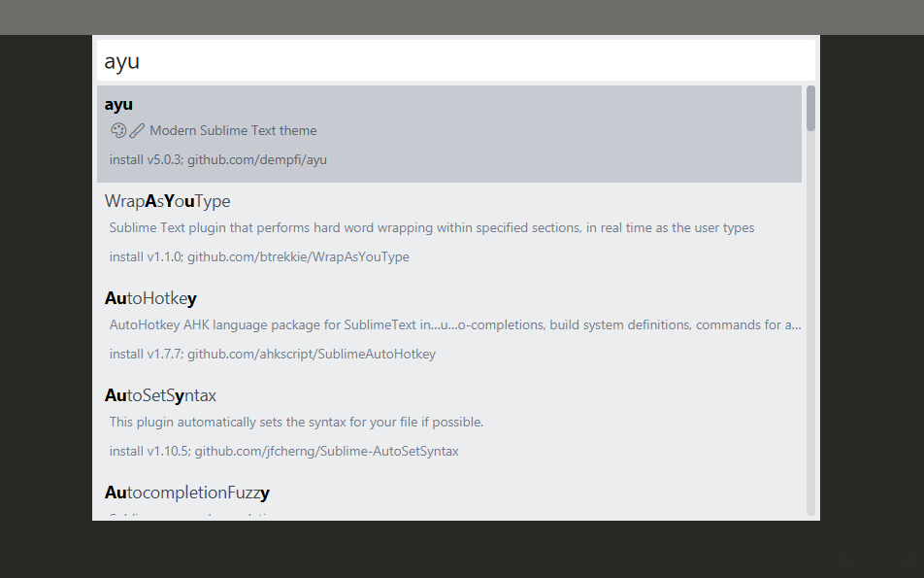Select the AutoHotkey package result
Viewport: 924px width, 578px height.
[x=449, y=328]
